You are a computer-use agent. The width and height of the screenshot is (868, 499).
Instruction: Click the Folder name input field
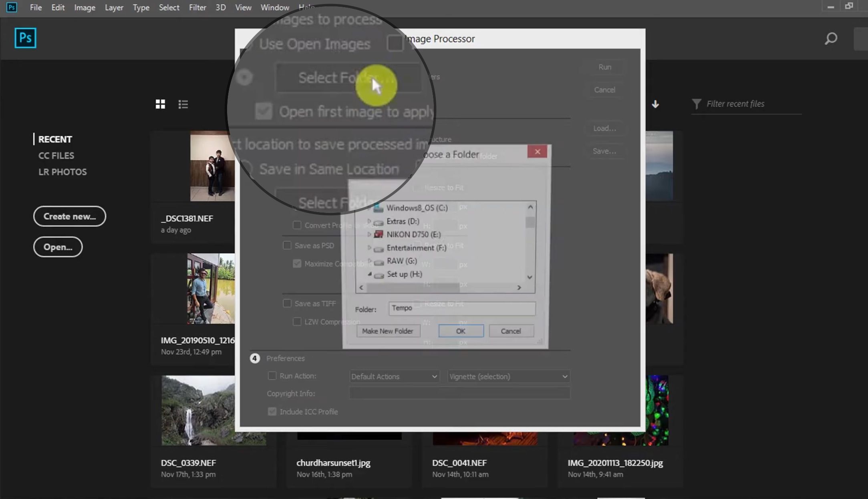(462, 308)
